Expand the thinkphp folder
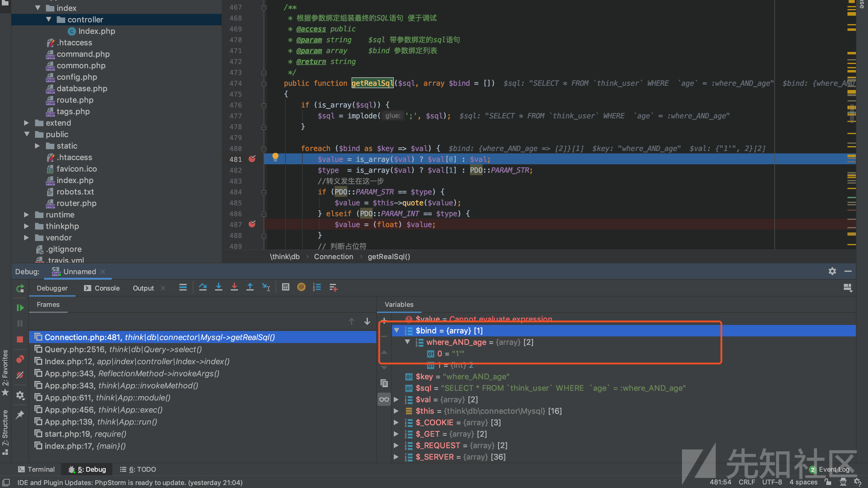 coord(27,226)
